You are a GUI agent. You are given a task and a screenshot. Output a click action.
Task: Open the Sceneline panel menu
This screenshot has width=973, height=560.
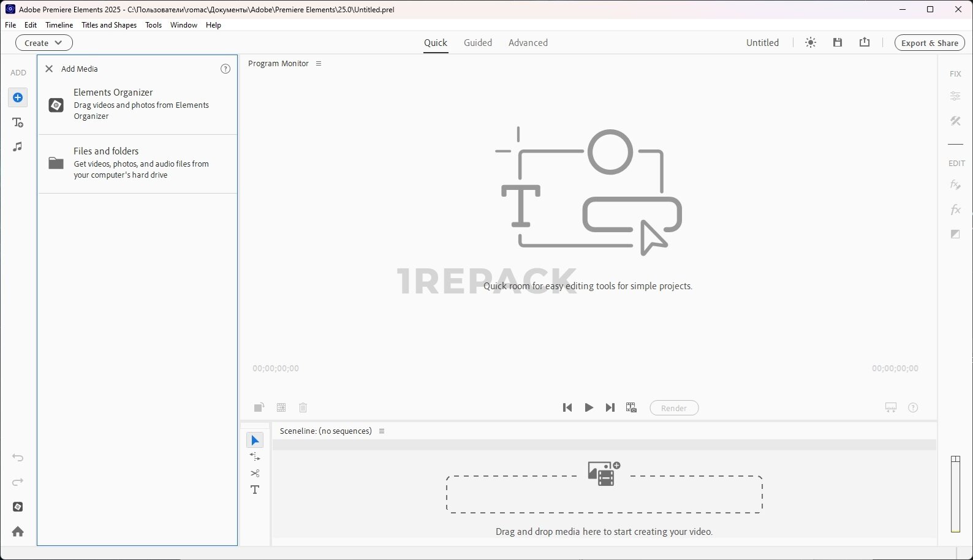pyautogui.click(x=382, y=431)
